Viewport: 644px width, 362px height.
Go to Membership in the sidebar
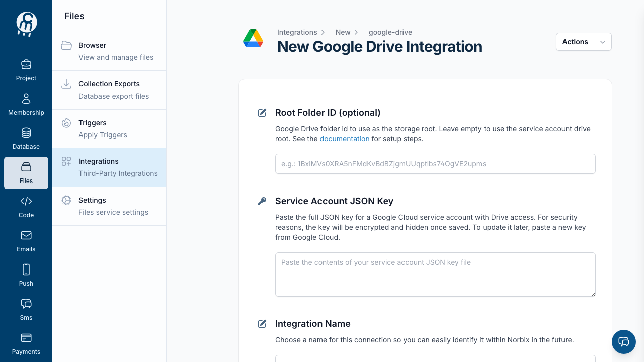[x=26, y=105]
